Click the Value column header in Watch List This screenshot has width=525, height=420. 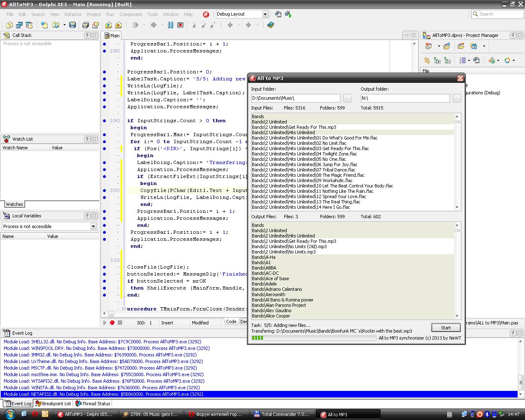[74, 148]
